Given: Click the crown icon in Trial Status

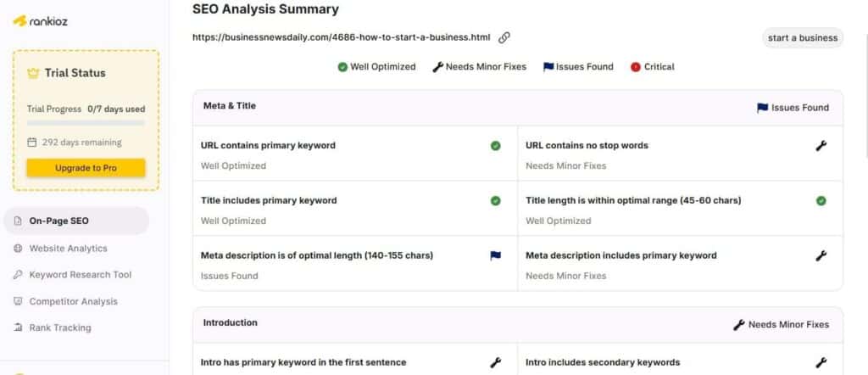Looking at the screenshot, I should tap(34, 73).
